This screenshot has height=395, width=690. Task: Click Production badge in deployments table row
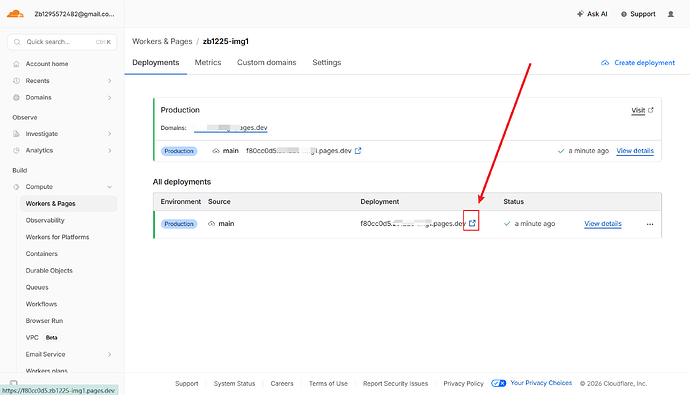click(x=179, y=224)
